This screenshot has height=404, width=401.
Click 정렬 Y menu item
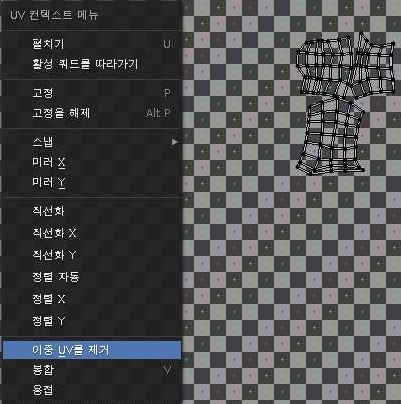(92, 321)
